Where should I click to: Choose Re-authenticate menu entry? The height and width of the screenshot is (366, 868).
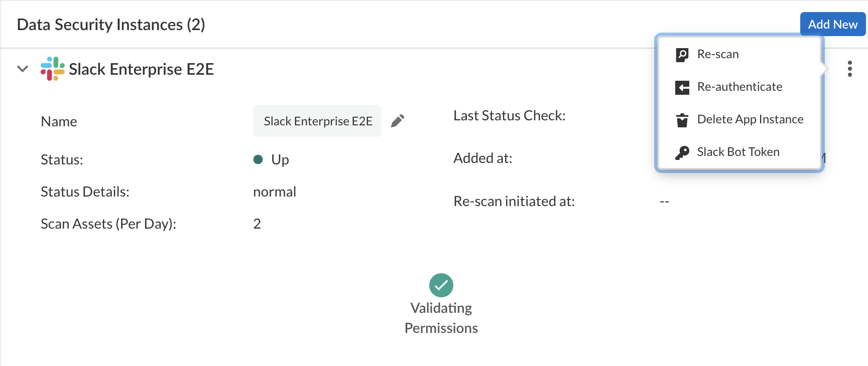pos(739,87)
